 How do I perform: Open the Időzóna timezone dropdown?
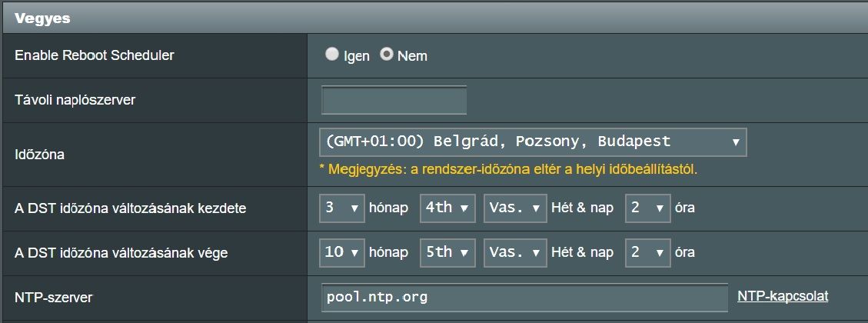[x=532, y=142]
